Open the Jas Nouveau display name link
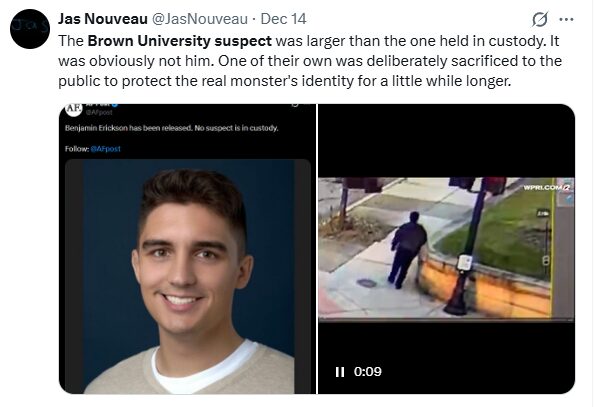Image resolution: width=594 pixels, height=407 pixels. pyautogui.click(x=103, y=19)
